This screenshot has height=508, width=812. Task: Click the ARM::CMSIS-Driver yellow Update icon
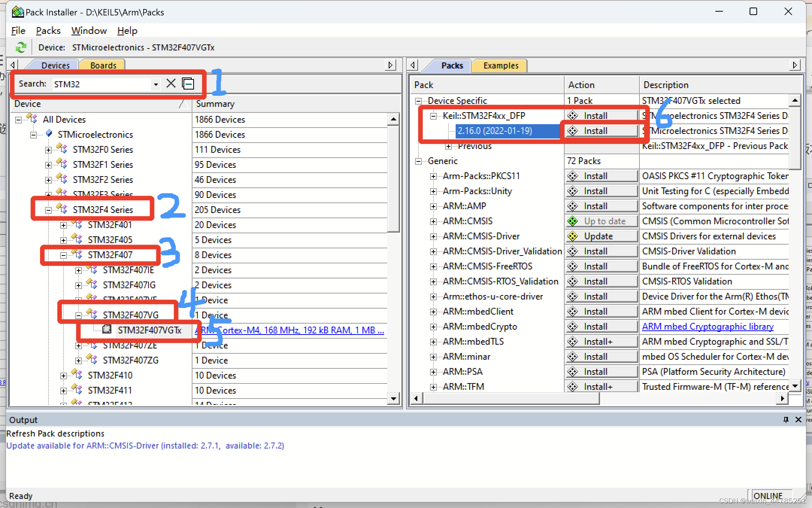[x=573, y=236]
